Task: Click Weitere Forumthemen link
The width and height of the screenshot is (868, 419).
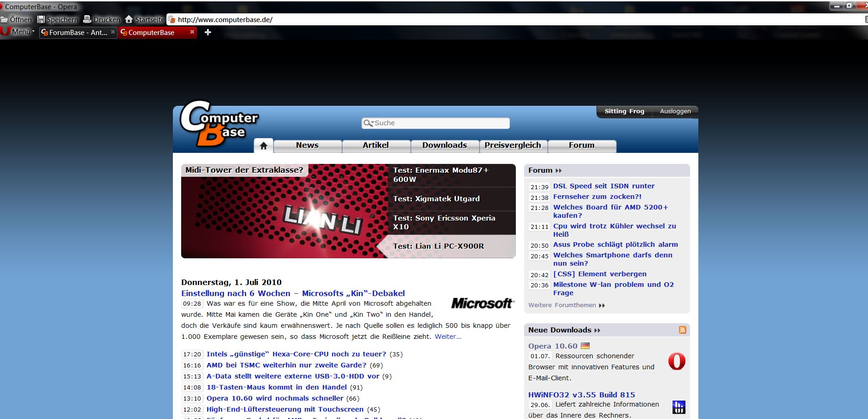Action: 567,305
